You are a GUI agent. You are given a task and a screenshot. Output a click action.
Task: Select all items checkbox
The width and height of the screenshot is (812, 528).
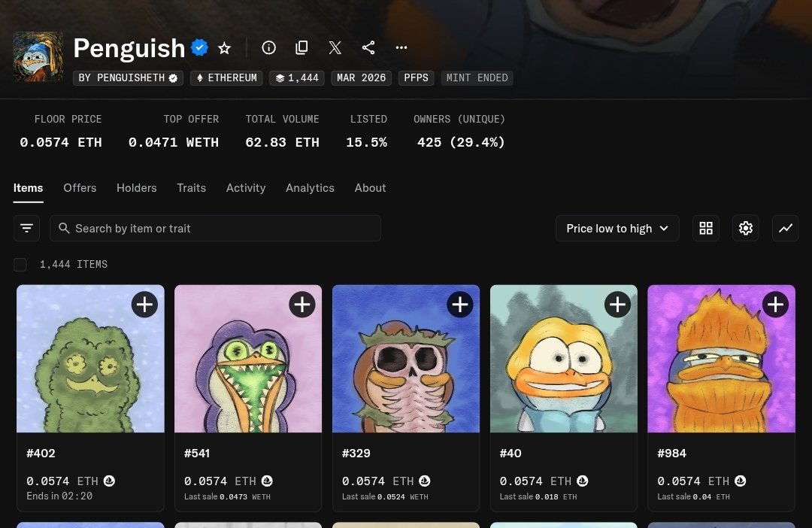[20, 264]
